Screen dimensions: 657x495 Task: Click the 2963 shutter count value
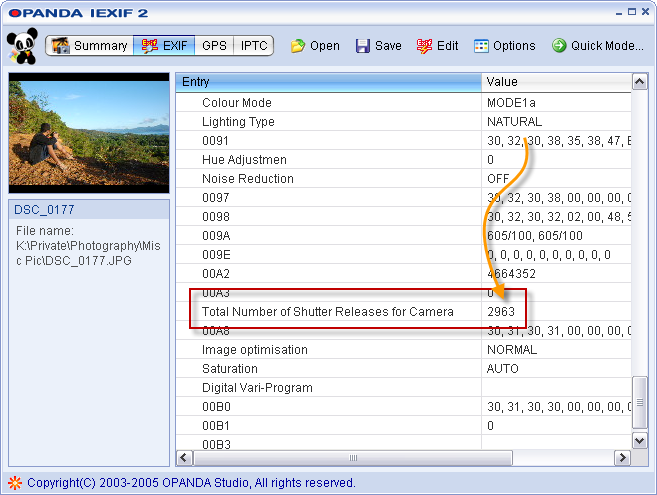501,312
